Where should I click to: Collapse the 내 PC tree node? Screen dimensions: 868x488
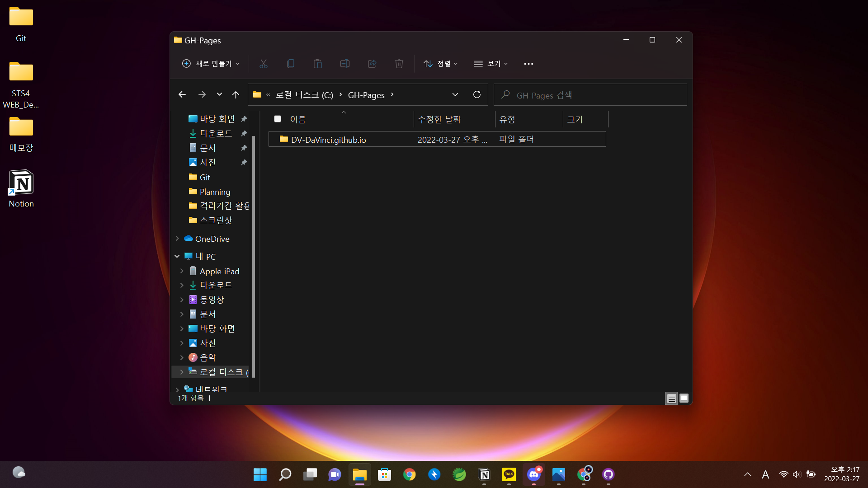coord(177,256)
